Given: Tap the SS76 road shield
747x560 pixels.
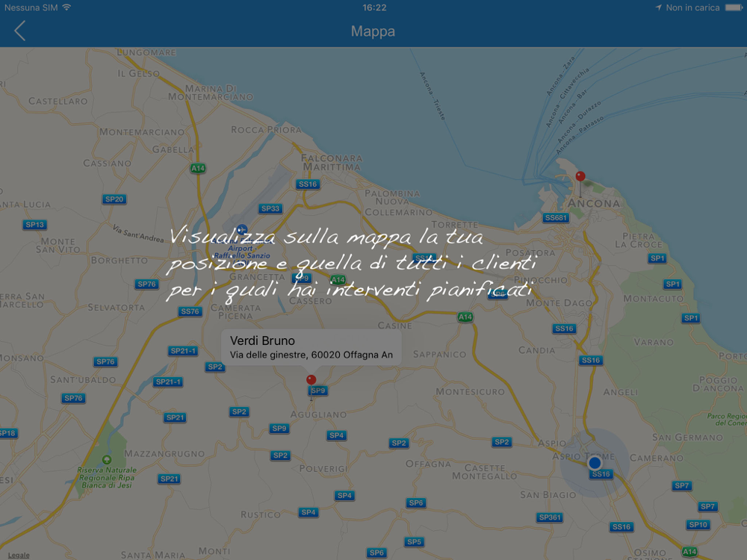Looking at the screenshot, I should [190, 311].
